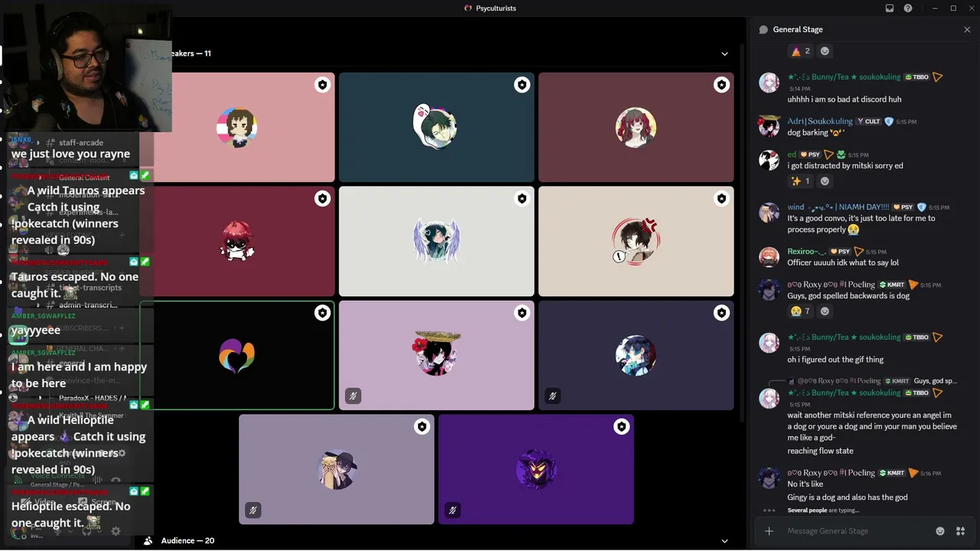Click muted mic icon on violet masked tile
Image resolution: width=980 pixels, height=551 pixels.
(x=452, y=510)
